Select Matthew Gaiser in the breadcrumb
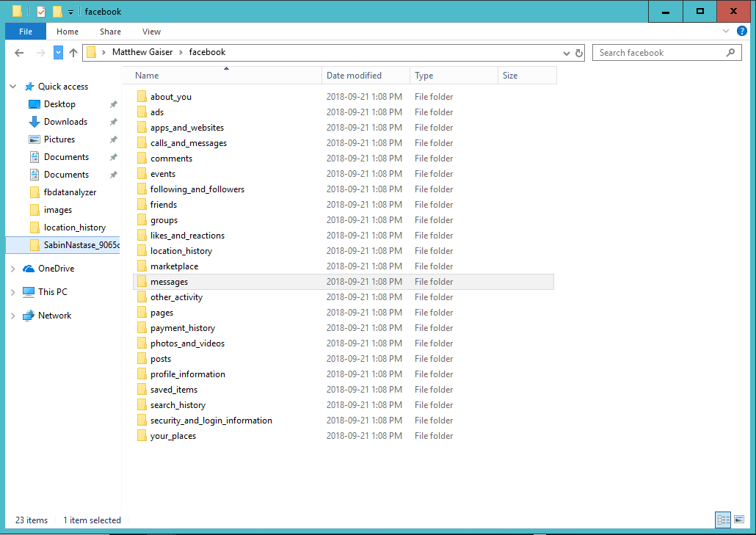 [x=142, y=52]
